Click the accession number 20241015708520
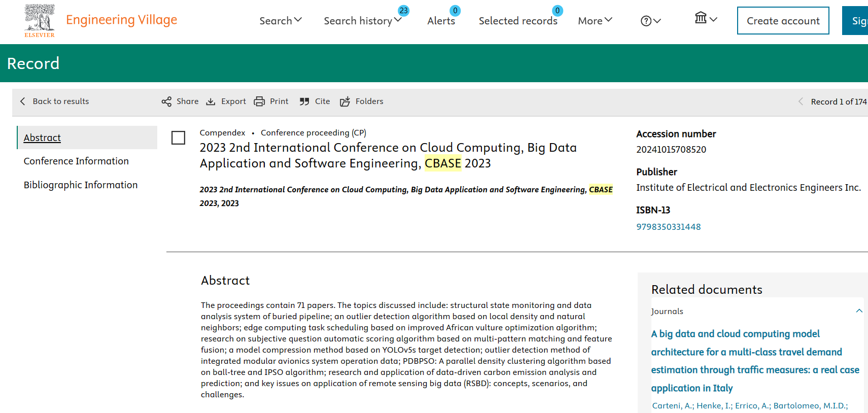 click(671, 150)
